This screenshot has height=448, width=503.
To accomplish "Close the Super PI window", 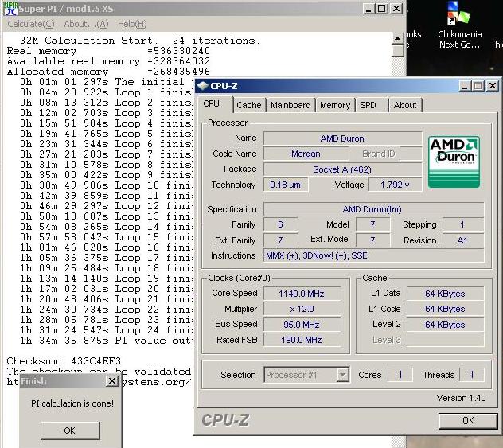I will click(x=396, y=9).
